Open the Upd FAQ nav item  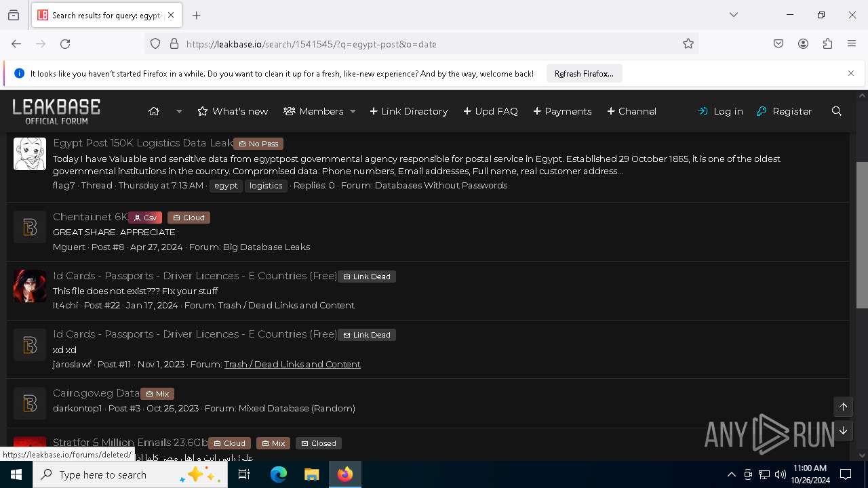click(x=490, y=111)
